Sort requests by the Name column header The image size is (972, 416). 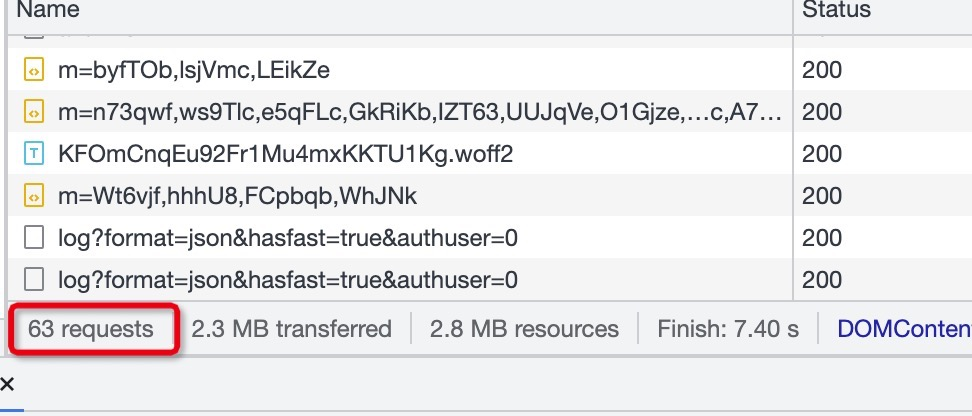(48, 9)
